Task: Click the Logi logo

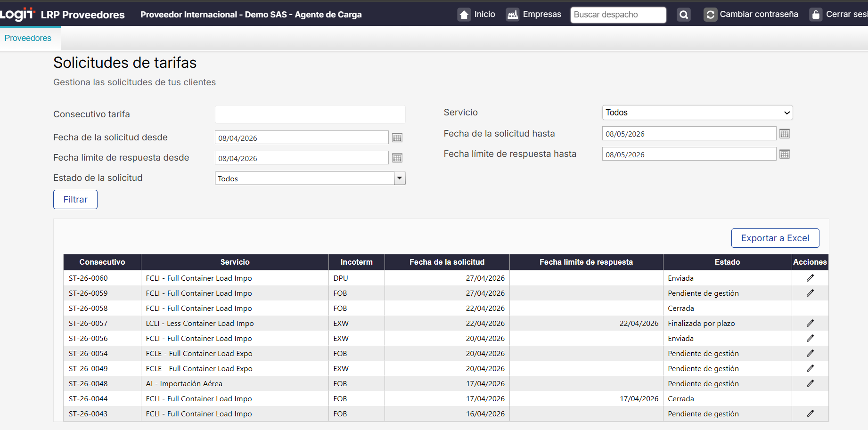Action: [x=17, y=14]
